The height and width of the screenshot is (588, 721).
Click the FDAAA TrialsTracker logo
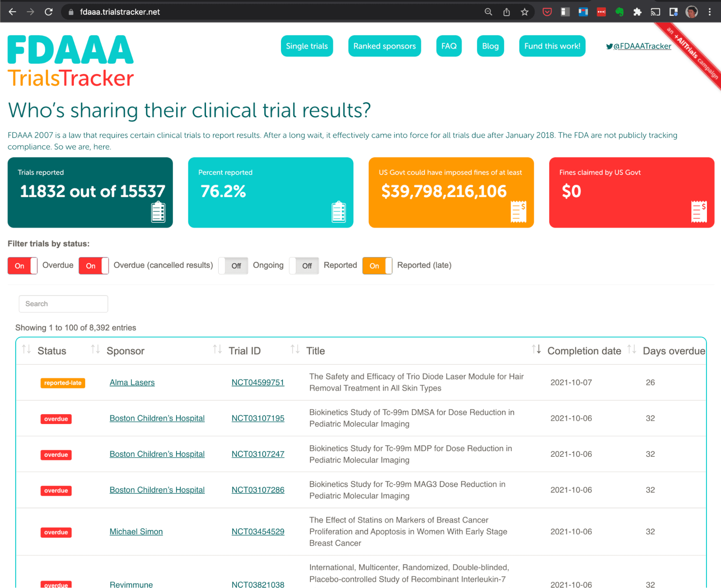[x=71, y=61]
